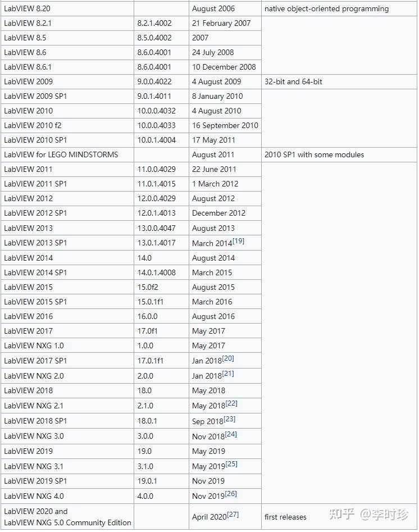Image resolution: width=419 pixels, height=532 pixels.
Task: Open citation link [26] after Nov 2019
Action: (x=231, y=494)
